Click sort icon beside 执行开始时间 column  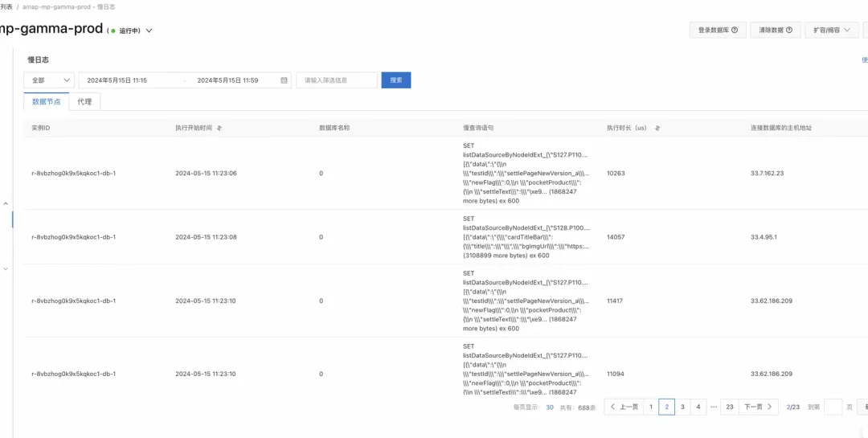click(219, 128)
